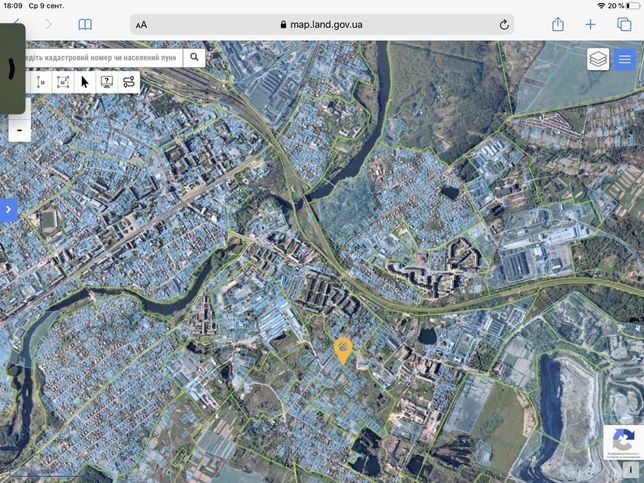Viewport: 644px width, 483px height.
Task: Expand the left blue side panel arrow
Action: [8, 210]
